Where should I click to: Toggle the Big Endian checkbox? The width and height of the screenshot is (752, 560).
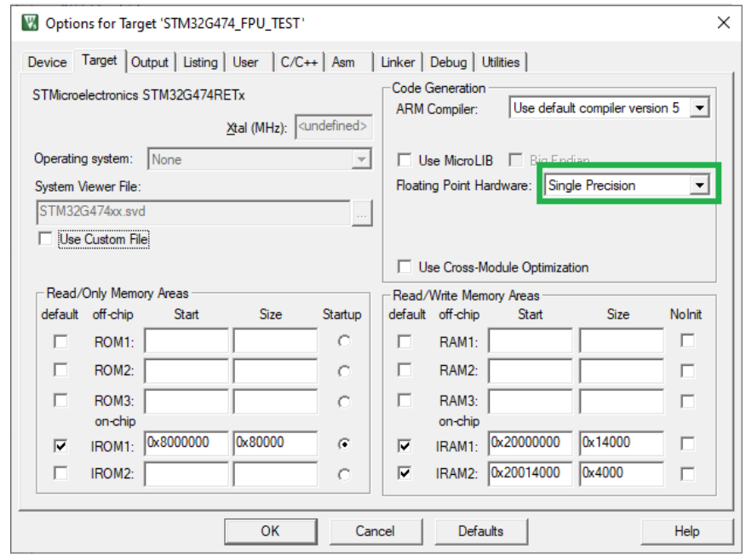tap(515, 160)
